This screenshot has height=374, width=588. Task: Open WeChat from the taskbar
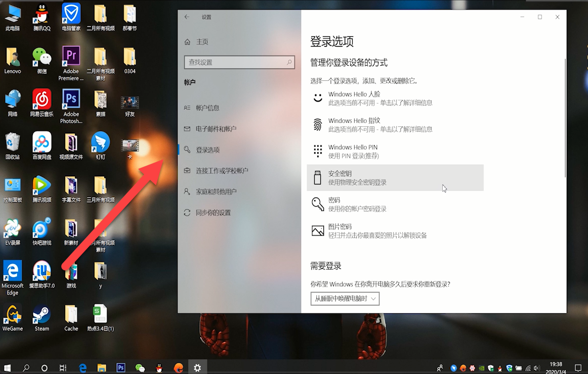point(140,367)
